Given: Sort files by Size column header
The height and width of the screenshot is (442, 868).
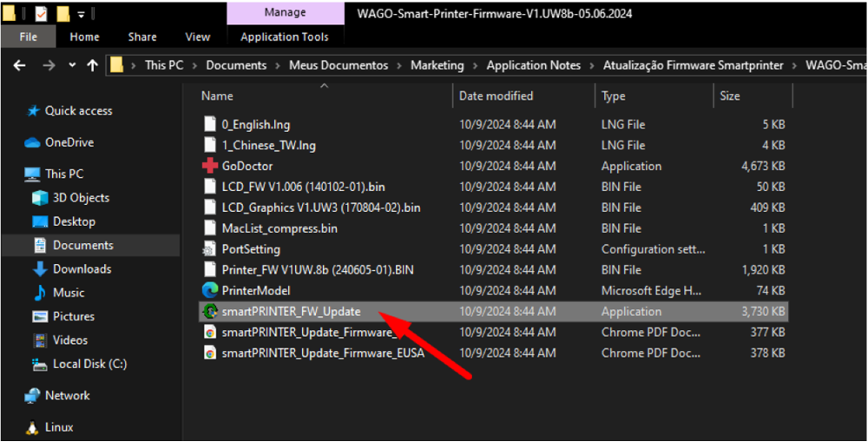Looking at the screenshot, I should coord(730,96).
